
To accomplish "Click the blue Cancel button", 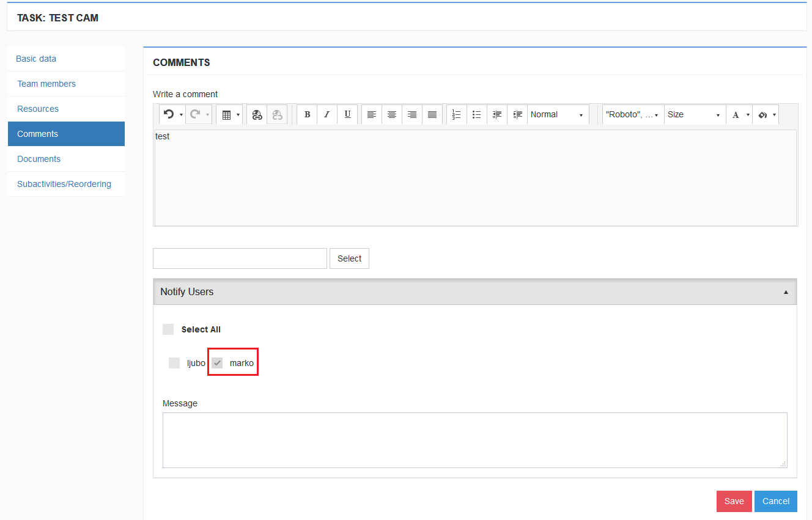I will (x=776, y=501).
